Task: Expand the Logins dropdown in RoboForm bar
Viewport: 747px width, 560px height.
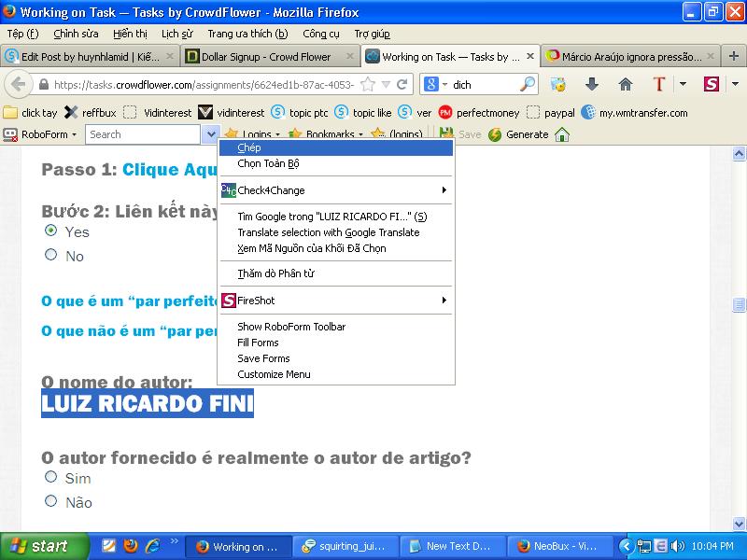Action: 277,135
